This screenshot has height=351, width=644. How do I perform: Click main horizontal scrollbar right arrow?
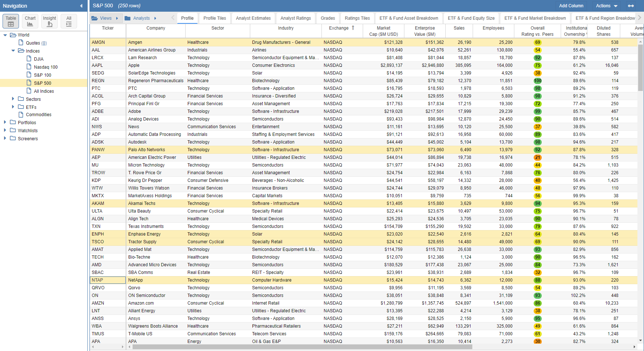635,347
